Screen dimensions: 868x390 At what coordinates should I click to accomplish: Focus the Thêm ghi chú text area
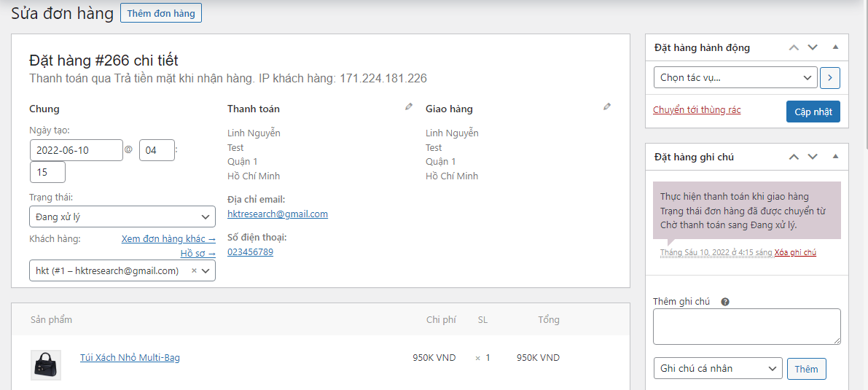746,326
